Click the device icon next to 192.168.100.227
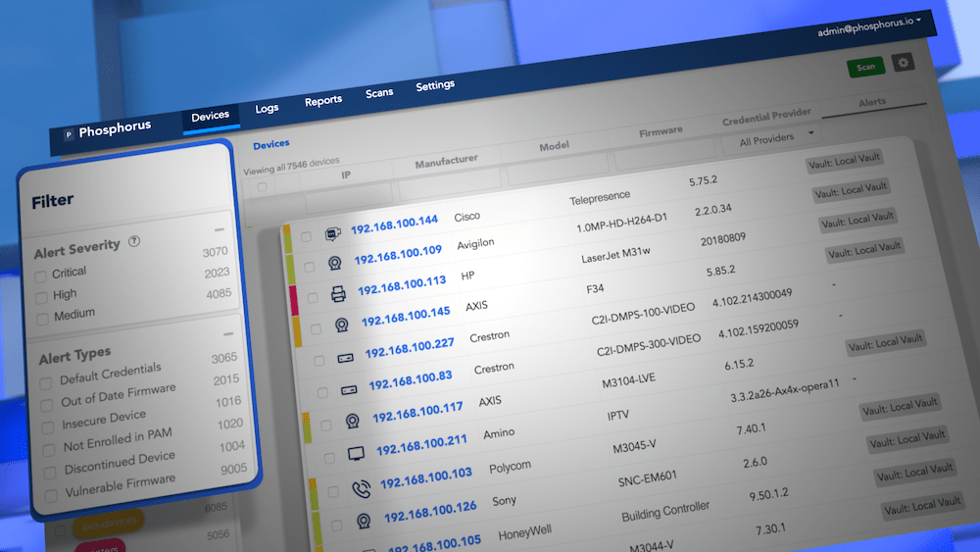This screenshot has width=980, height=552. [x=346, y=358]
